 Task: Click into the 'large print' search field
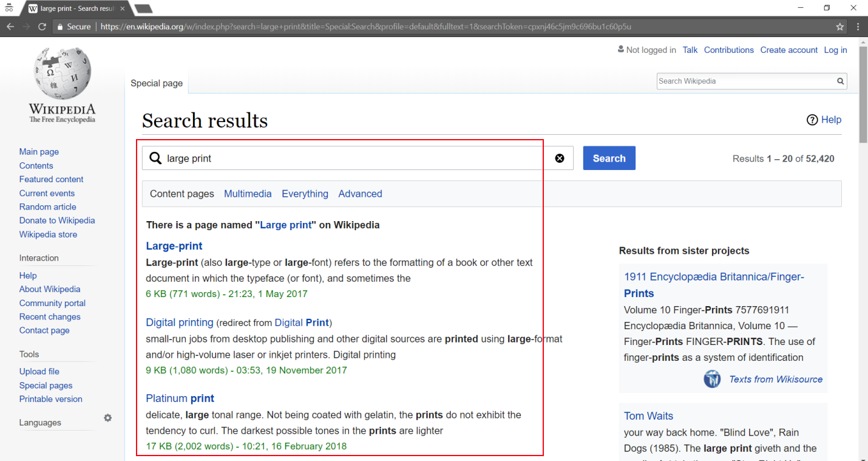point(358,158)
